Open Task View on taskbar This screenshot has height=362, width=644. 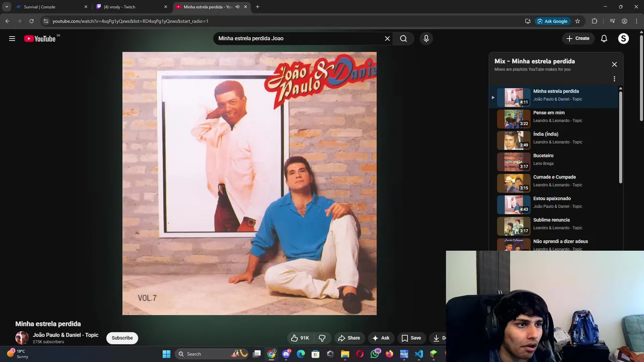tap(257, 354)
